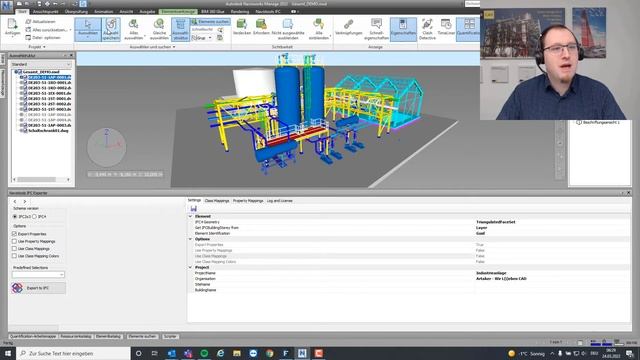Image resolution: width=640 pixels, height=360 pixels.
Task: Click the back arrow in IFC Exporter
Action: pos(16,201)
